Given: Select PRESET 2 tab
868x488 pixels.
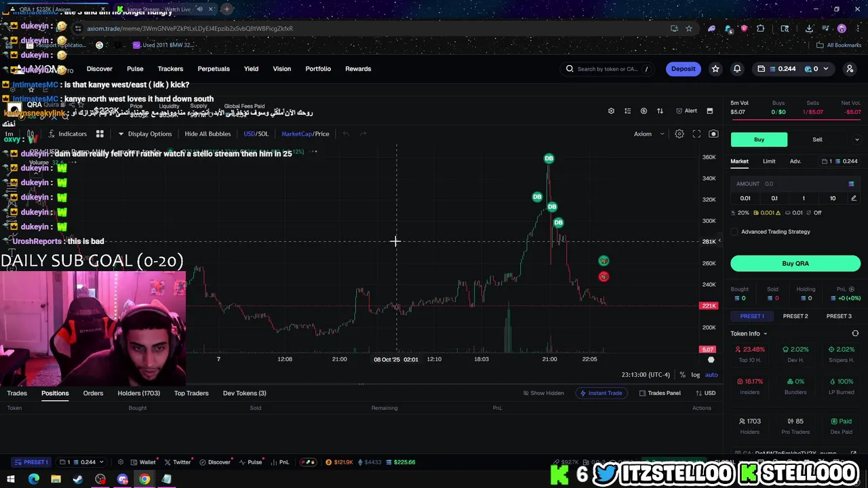Looking at the screenshot, I should [x=795, y=316].
